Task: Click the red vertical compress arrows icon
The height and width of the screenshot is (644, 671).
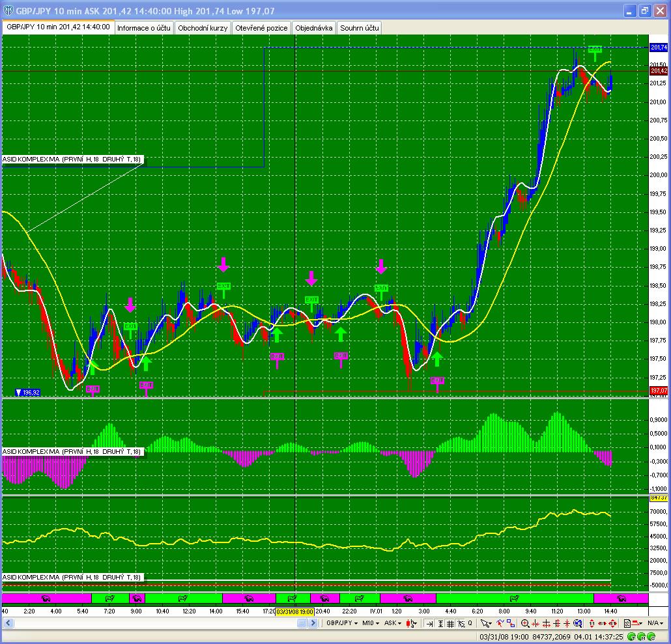Action: coord(567,623)
